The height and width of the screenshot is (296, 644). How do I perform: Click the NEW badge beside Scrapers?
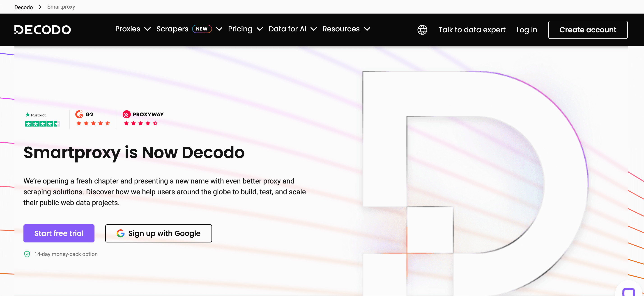click(x=202, y=29)
